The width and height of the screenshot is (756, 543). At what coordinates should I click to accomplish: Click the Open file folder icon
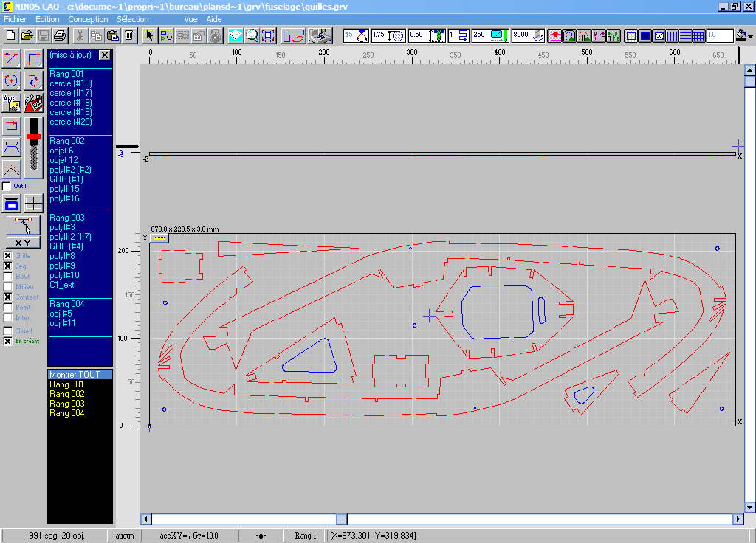click(27, 35)
